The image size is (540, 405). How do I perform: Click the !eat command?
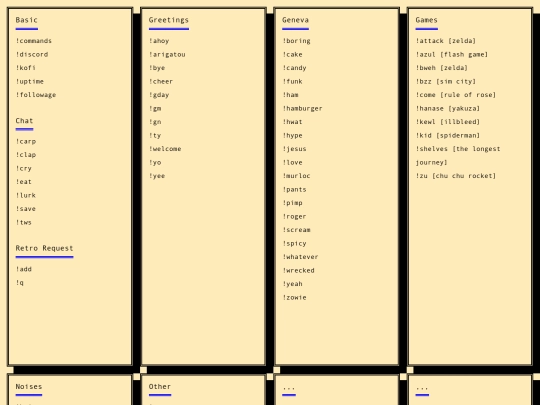[x=24, y=182]
